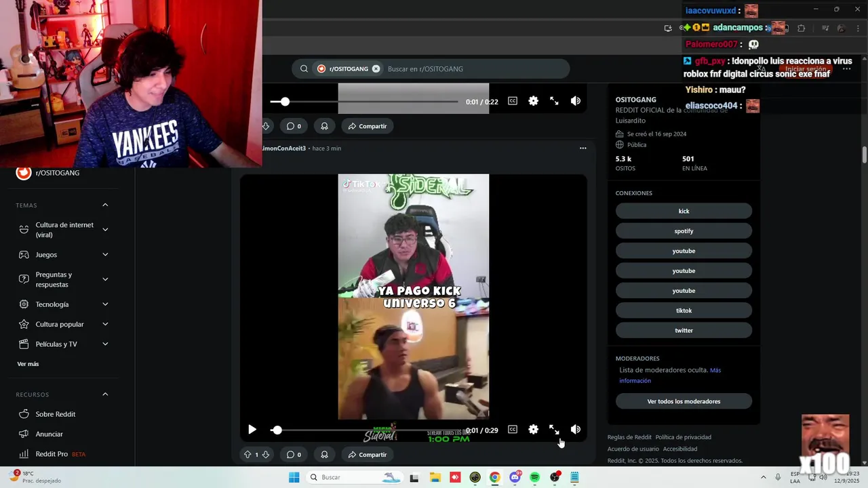Click Compartir under the 0:22 video

click(367, 126)
